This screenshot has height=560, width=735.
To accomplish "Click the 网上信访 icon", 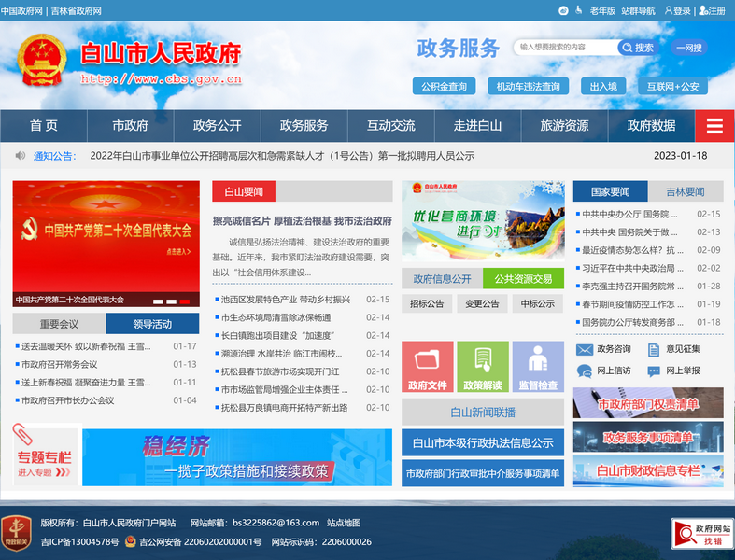I will [585, 371].
